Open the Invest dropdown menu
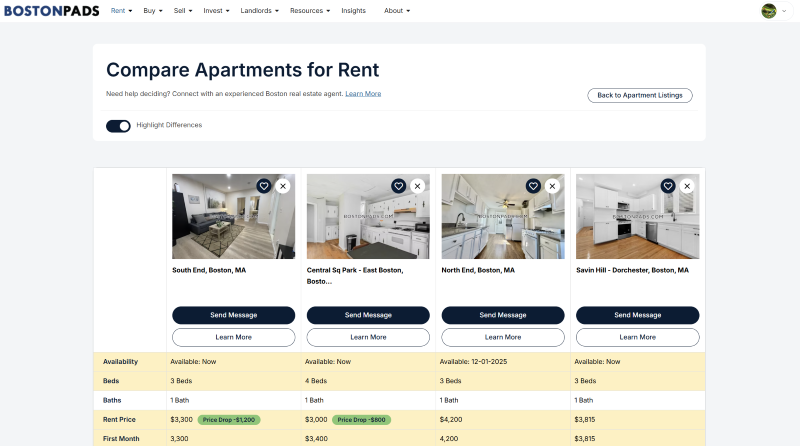This screenshot has height=446, width=800. coord(216,11)
